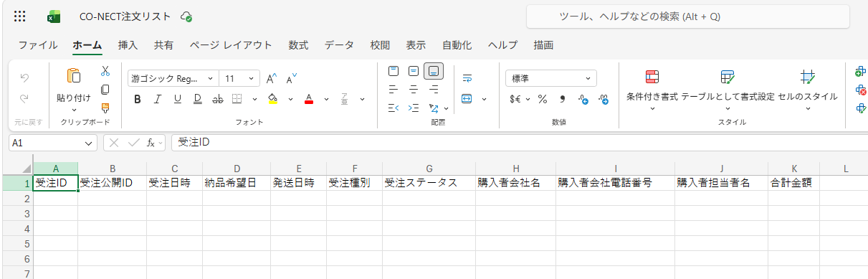Click the insert cells icon
Image resolution: width=868 pixels, height=279 pixels.
(x=861, y=71)
